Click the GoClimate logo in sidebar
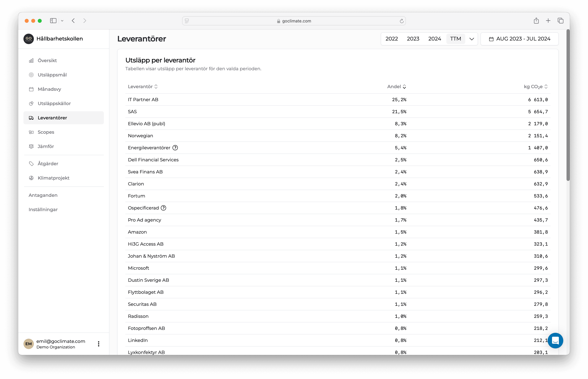The image size is (588, 379). [x=28, y=39]
